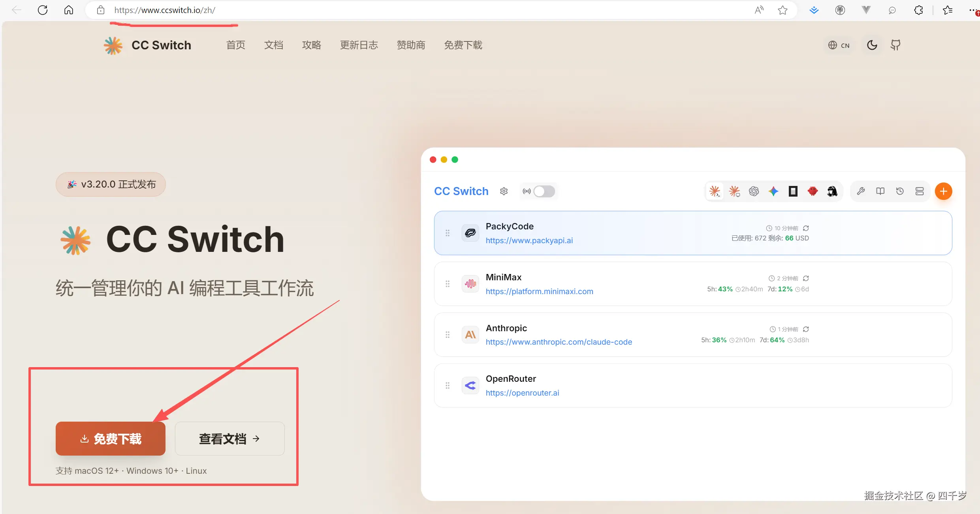Open the anthropic.com/claude-code link
The height and width of the screenshot is (514, 980).
[x=559, y=342]
